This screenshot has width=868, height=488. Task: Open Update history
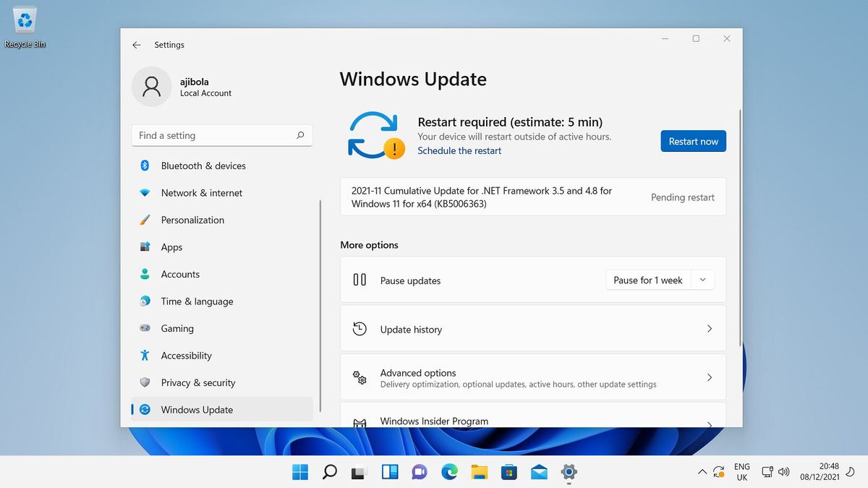pos(533,329)
